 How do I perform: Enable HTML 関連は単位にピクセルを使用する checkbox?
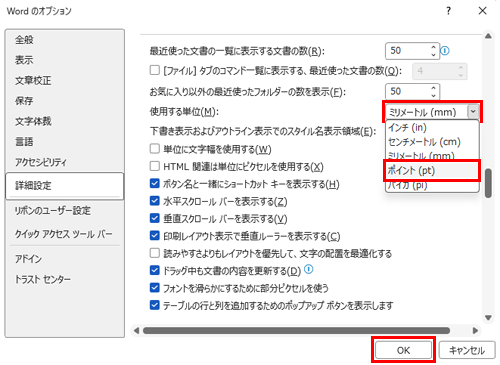155,166
